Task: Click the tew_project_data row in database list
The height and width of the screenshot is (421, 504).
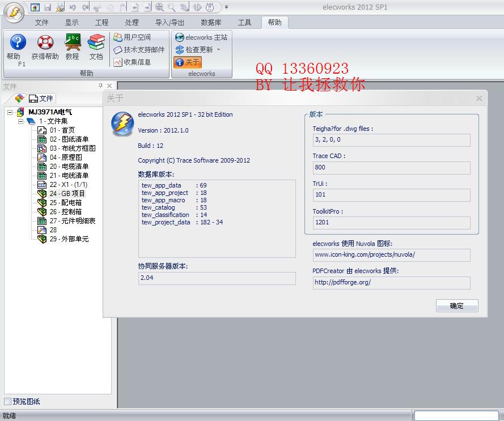Action: click(x=182, y=222)
